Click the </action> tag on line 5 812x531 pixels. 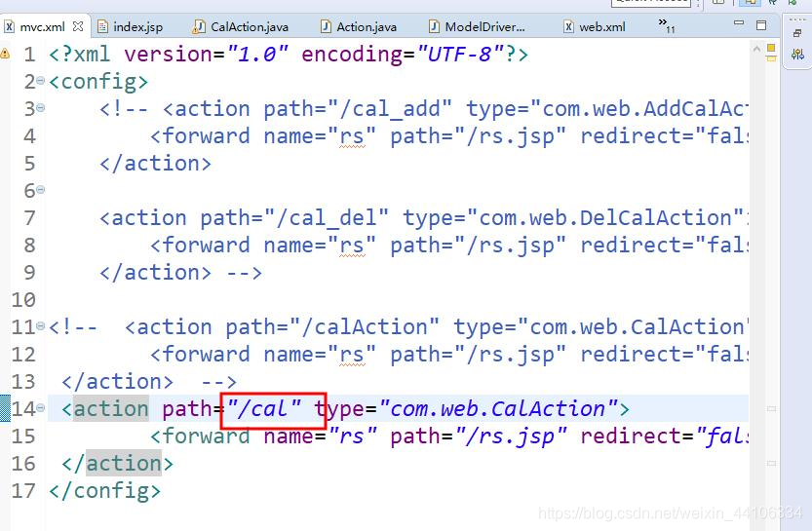[155, 164]
